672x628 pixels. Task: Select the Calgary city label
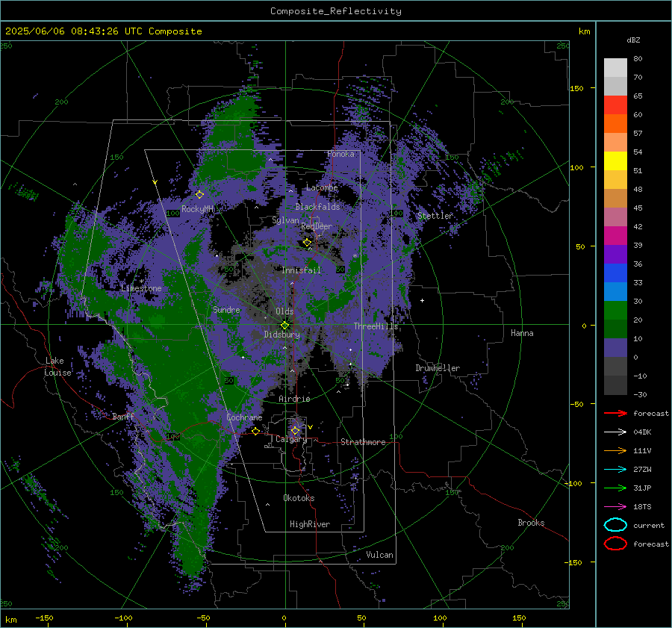click(291, 439)
